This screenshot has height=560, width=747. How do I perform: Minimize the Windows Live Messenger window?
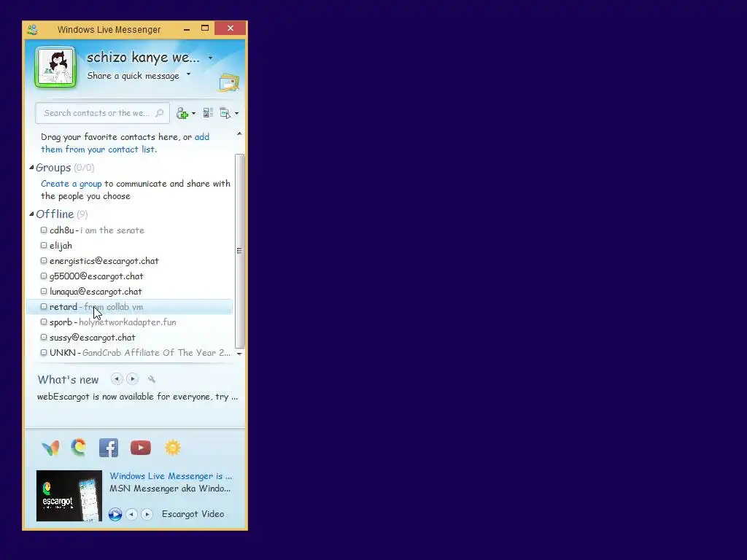tap(187, 29)
